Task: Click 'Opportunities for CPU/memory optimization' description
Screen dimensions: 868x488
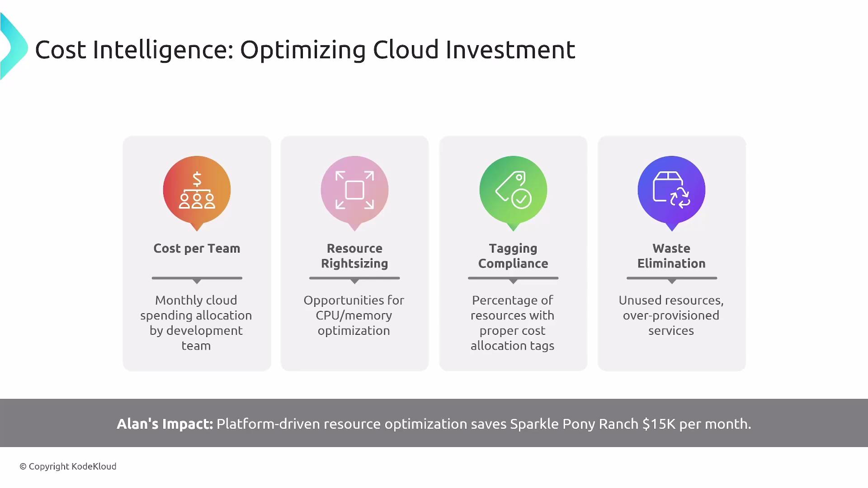Action: (x=354, y=315)
